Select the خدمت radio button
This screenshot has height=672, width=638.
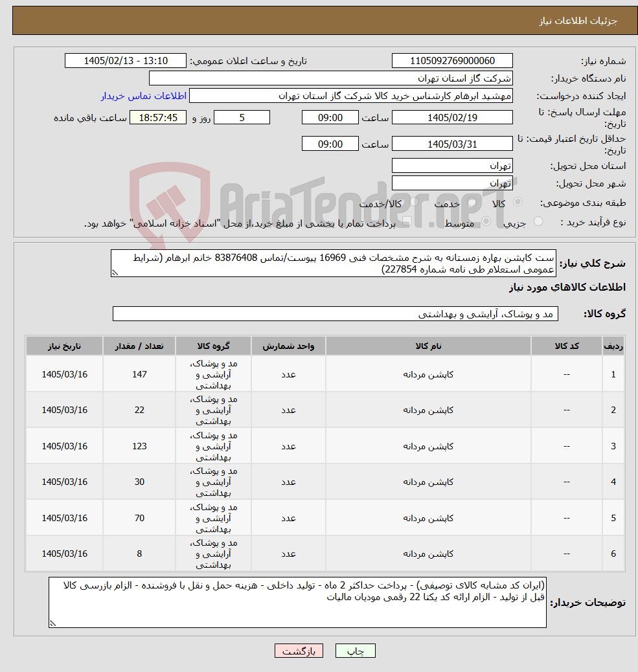[x=472, y=202]
